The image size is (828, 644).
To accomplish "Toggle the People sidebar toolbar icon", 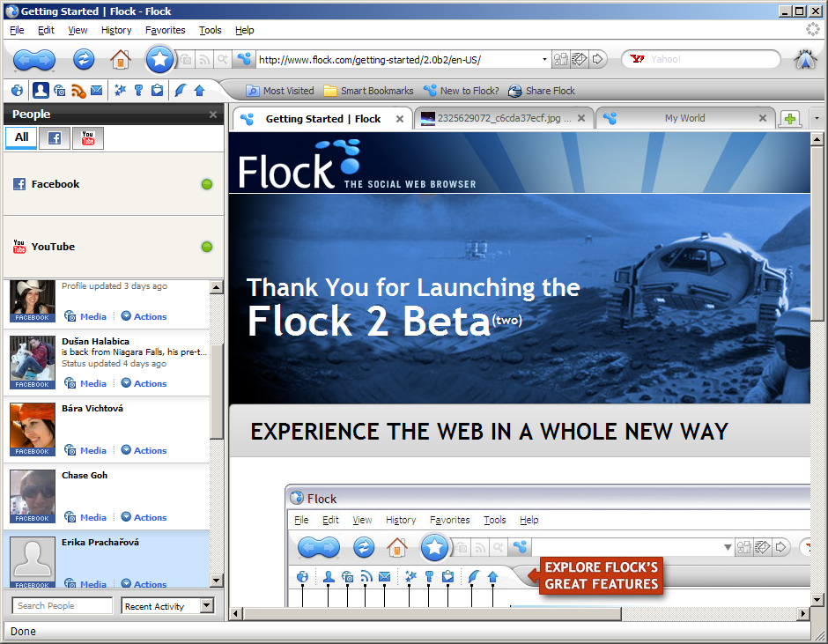I will (x=41, y=91).
